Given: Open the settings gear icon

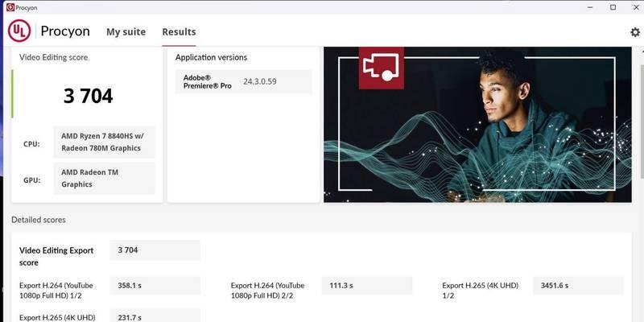Looking at the screenshot, I should [635, 32].
